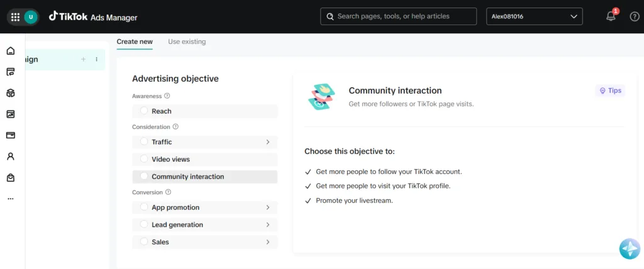Click the Advertising objective heading
The image size is (644, 269).
(175, 79)
